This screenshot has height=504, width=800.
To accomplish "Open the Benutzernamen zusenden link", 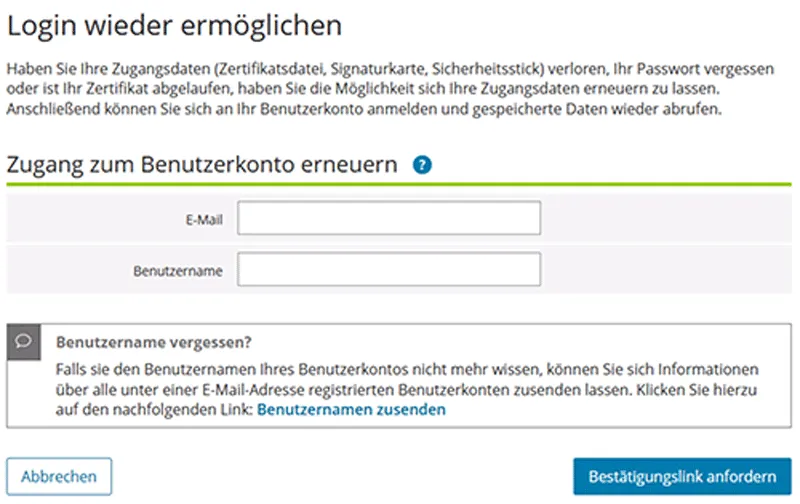I will 351,409.
